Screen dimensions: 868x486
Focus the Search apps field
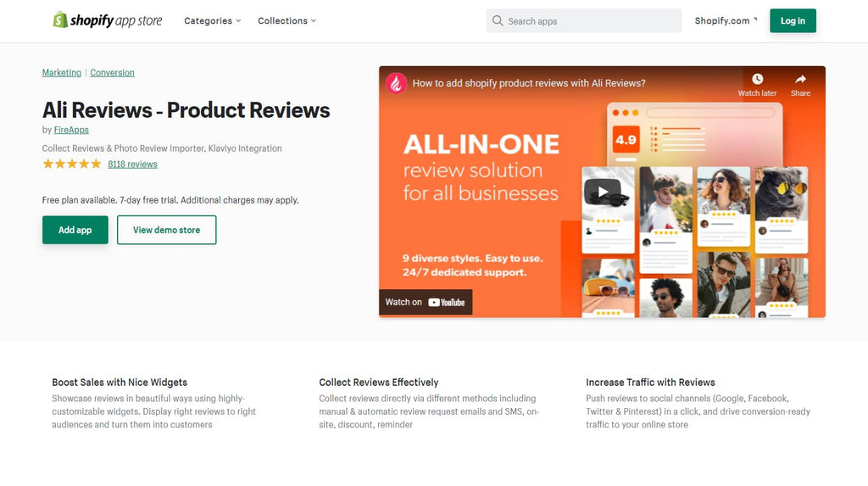(x=583, y=21)
